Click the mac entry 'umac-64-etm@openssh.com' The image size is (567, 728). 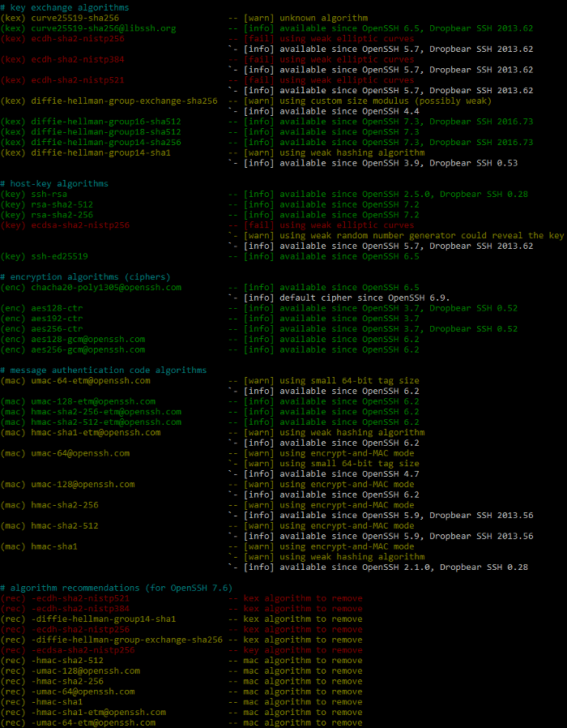point(91,381)
